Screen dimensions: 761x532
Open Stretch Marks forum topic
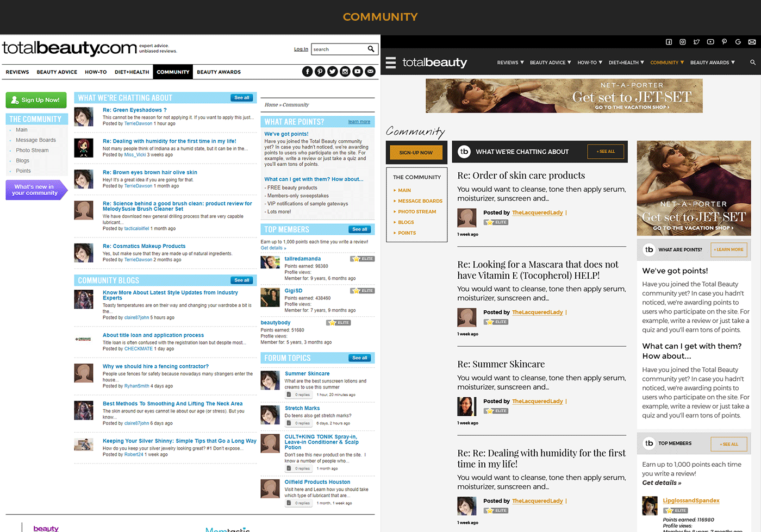coord(302,408)
